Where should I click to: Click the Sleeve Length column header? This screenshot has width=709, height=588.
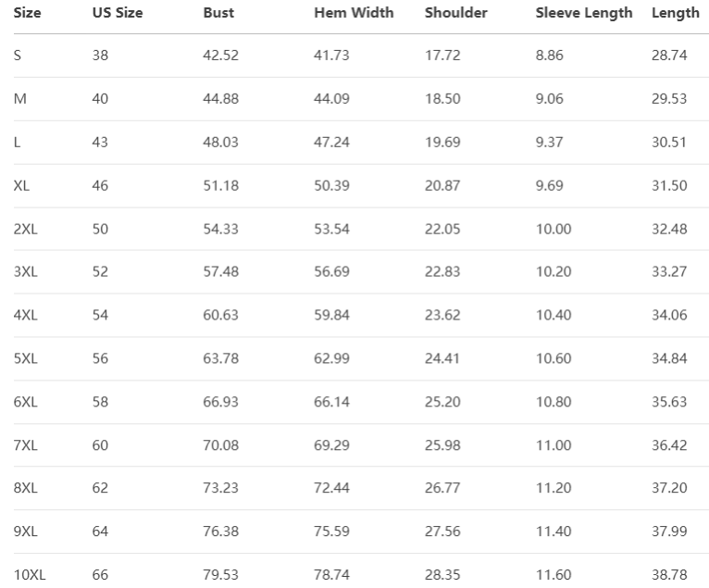584,13
